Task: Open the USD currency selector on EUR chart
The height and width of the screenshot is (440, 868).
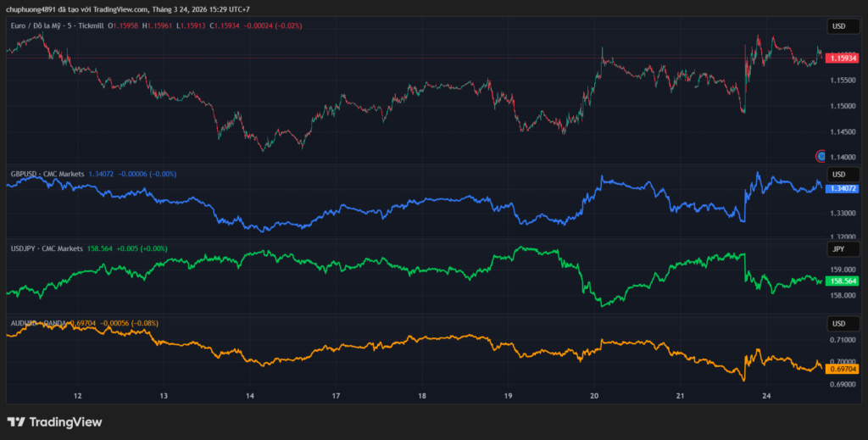Action: pyautogui.click(x=838, y=26)
